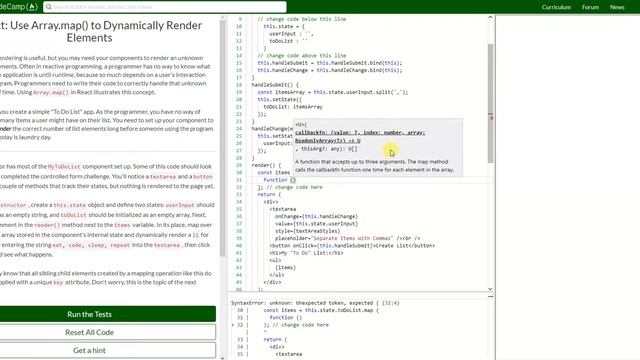Image resolution: width=640 pixels, height=360 pixels.
Task: Click the 'Create List' button code line
Action: coord(352,246)
